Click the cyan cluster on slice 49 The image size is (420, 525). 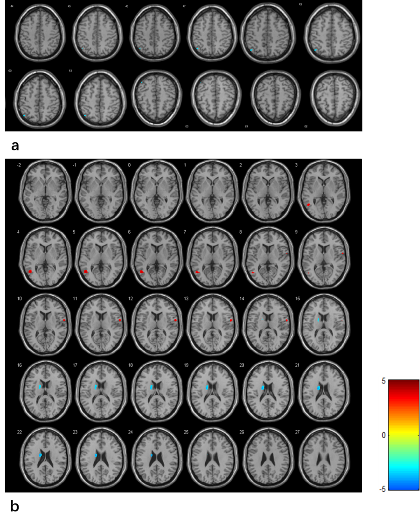click(x=316, y=49)
